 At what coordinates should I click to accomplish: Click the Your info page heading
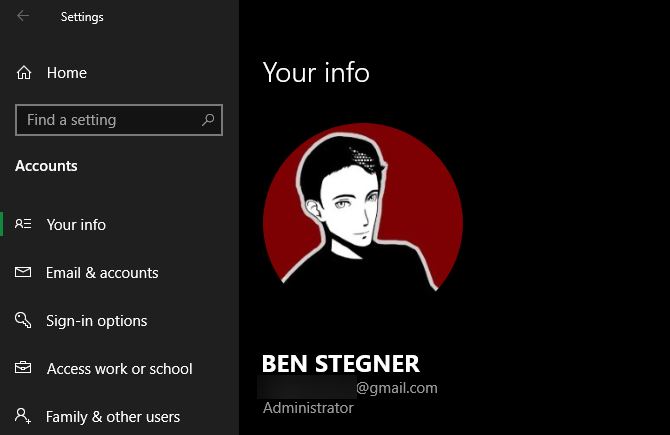(x=316, y=72)
